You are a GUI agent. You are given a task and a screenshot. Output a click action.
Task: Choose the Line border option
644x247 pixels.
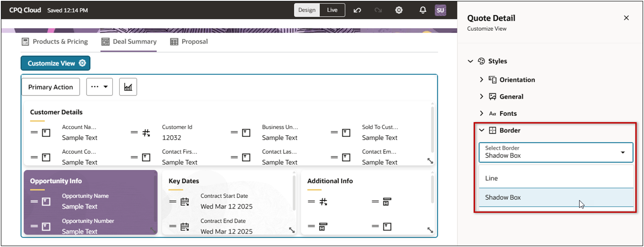coord(556,178)
